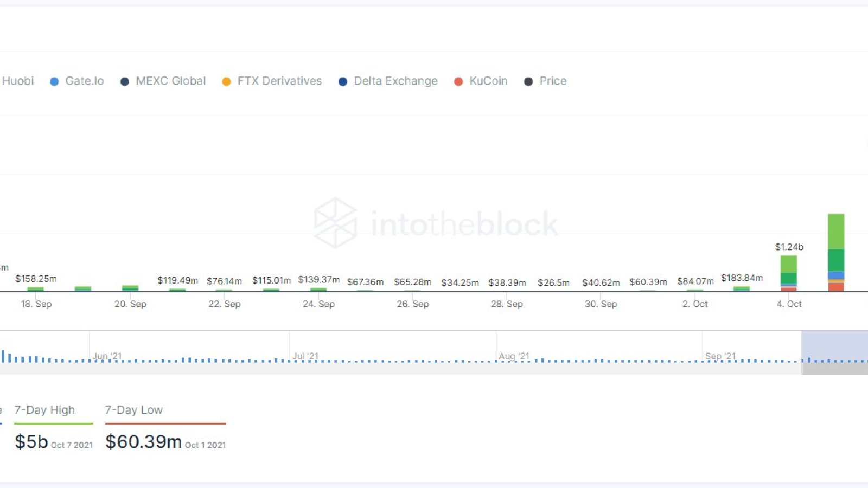Click Jul '21 in the navigator timeline

point(305,356)
